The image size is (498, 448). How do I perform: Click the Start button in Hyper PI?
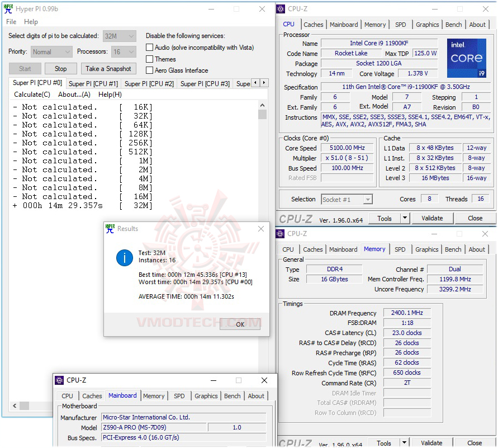(25, 69)
